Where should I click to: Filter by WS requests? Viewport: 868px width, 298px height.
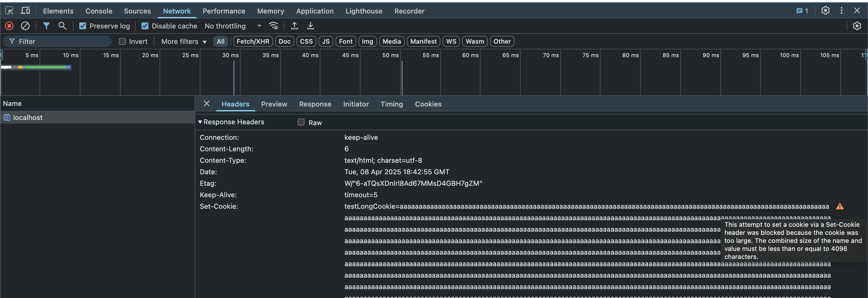click(451, 41)
